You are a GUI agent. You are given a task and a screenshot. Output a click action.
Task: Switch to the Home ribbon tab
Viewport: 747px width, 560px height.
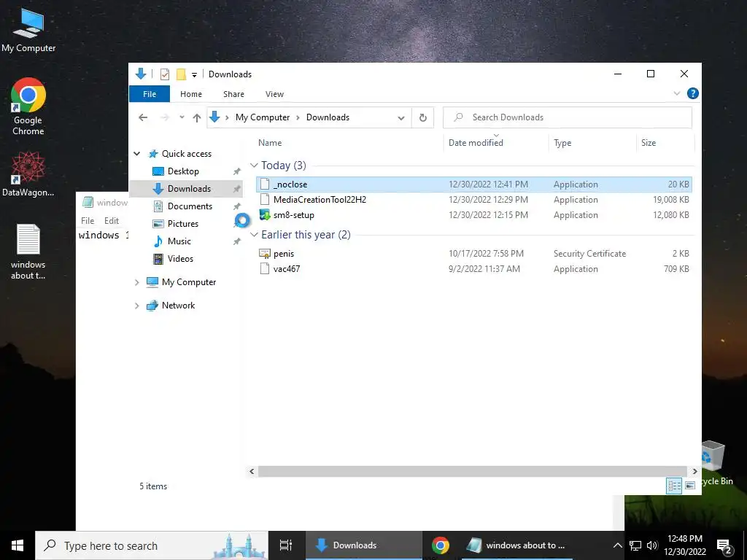191,94
